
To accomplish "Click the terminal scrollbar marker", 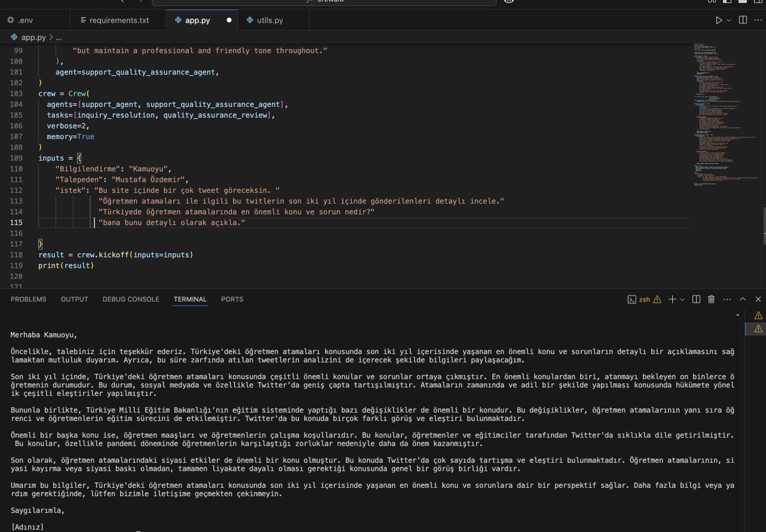I will (x=737, y=314).
